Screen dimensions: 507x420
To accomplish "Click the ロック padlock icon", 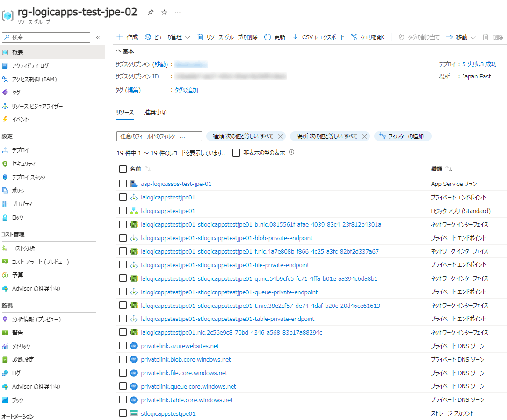I will click(5, 217).
